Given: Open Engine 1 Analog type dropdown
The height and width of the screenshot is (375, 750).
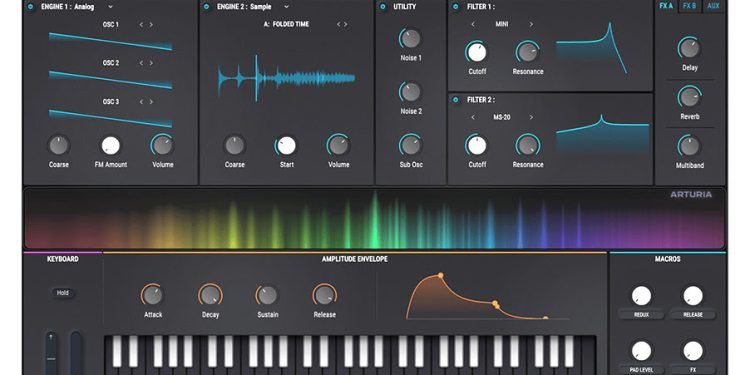Looking at the screenshot, I should (x=110, y=7).
